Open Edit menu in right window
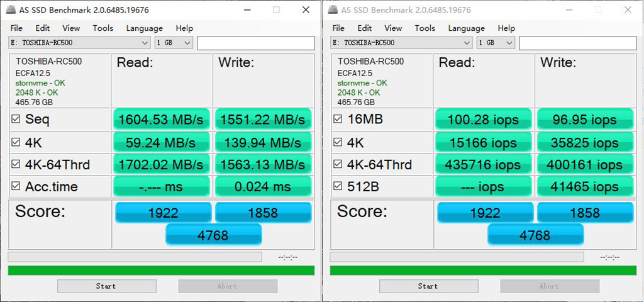 pyautogui.click(x=364, y=28)
